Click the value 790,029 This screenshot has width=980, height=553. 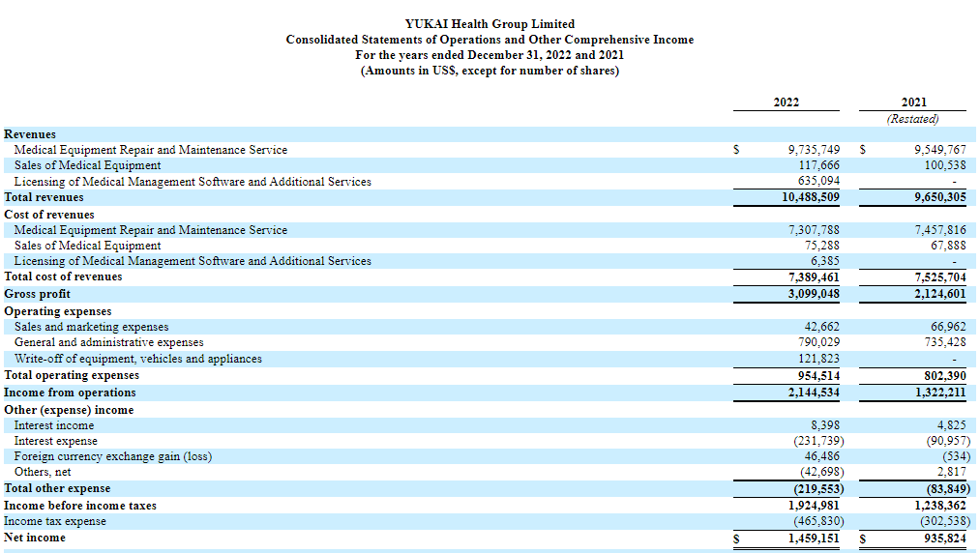point(818,342)
